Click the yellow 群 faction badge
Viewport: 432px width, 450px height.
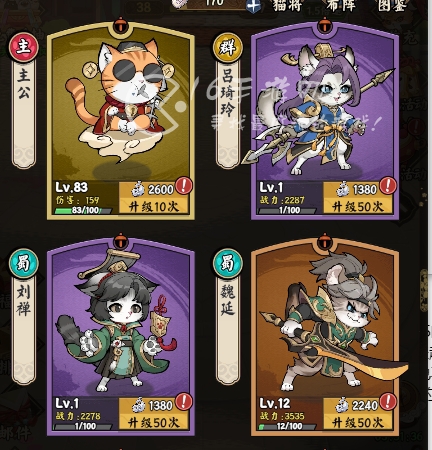coord(228,47)
